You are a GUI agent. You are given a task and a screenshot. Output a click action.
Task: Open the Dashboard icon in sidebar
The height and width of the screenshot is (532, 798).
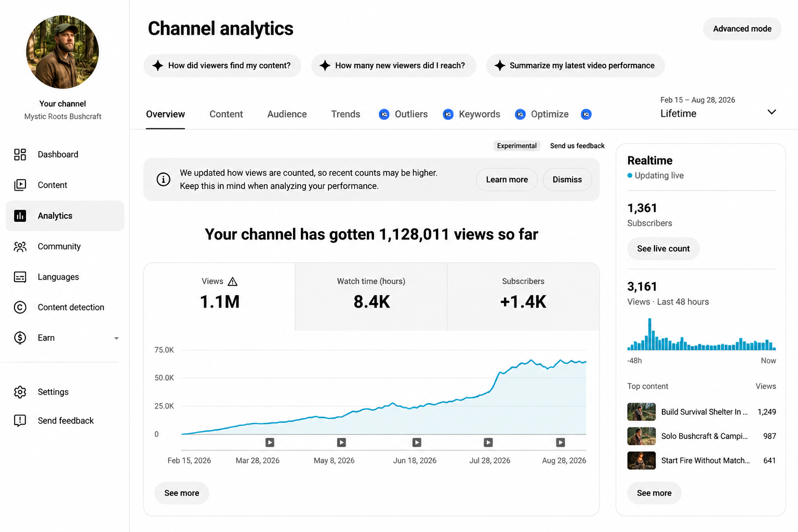coord(20,154)
